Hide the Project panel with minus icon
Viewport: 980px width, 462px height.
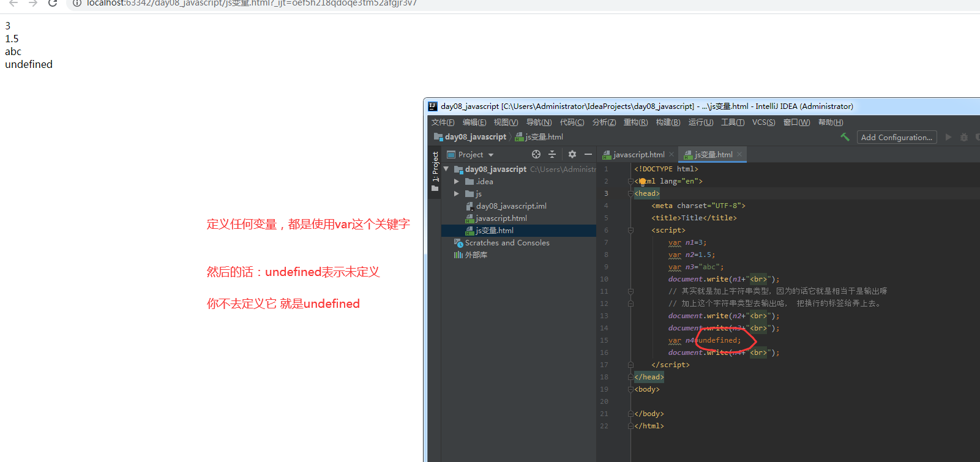pos(588,154)
